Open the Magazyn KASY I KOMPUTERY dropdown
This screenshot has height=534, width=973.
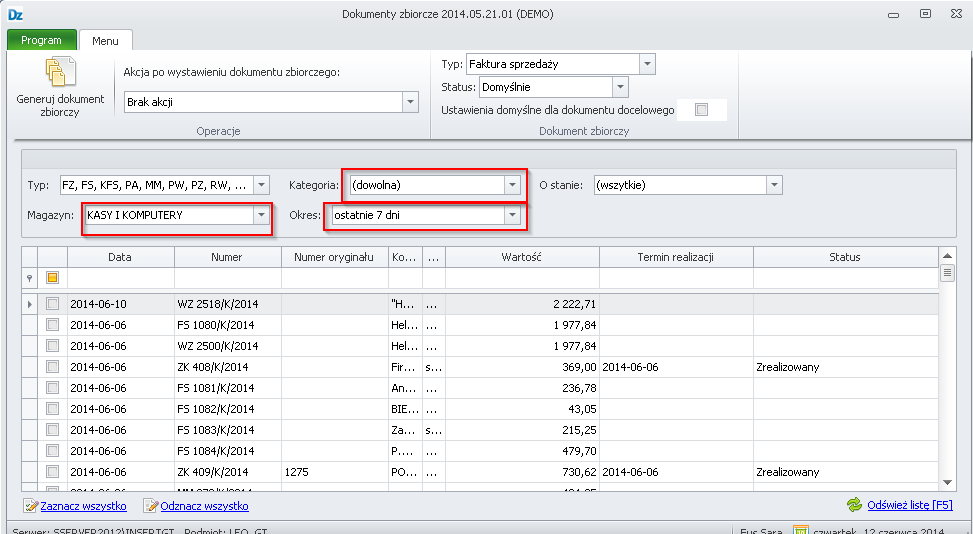(261, 215)
